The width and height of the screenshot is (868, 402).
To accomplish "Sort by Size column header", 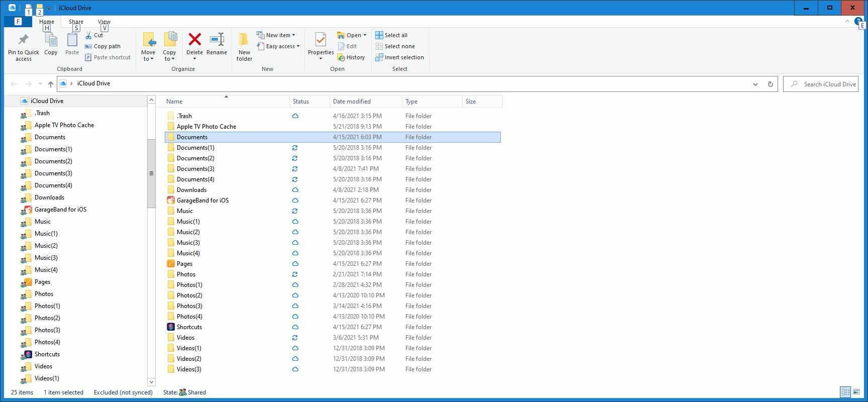I will click(482, 102).
